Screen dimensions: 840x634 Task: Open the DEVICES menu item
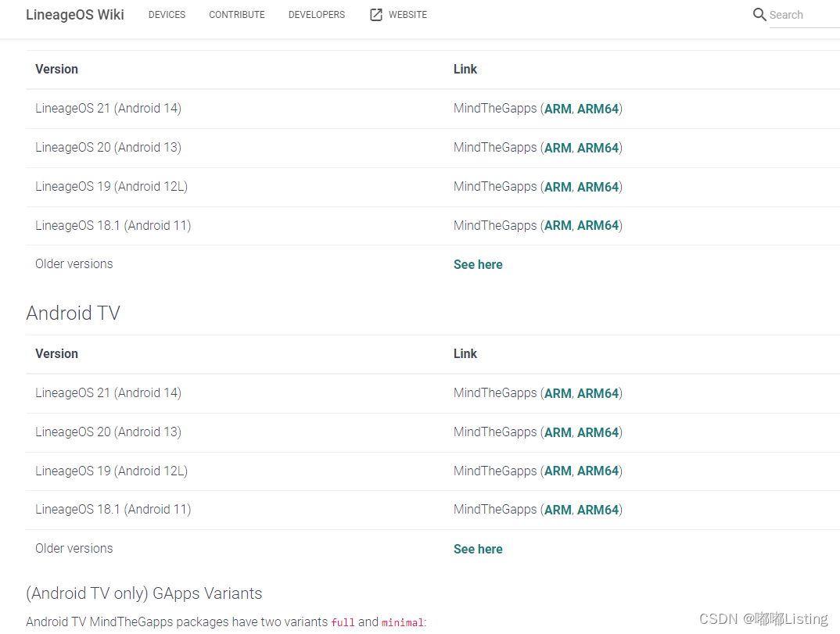click(x=167, y=15)
